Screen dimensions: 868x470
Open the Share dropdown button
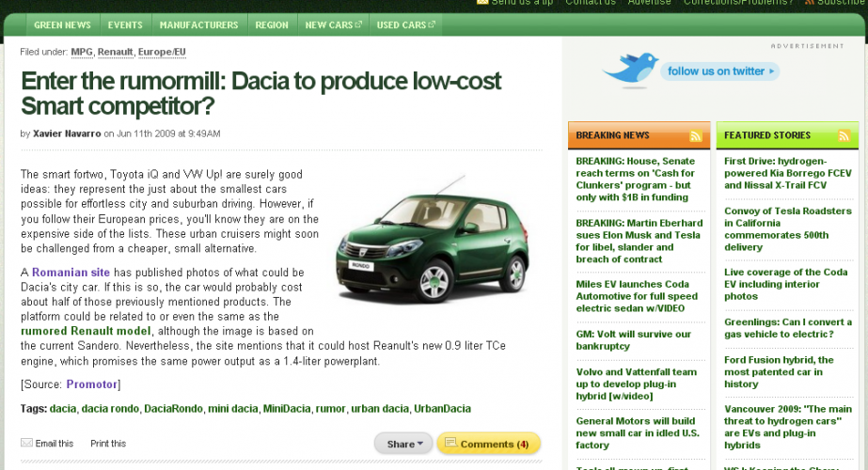(403, 444)
